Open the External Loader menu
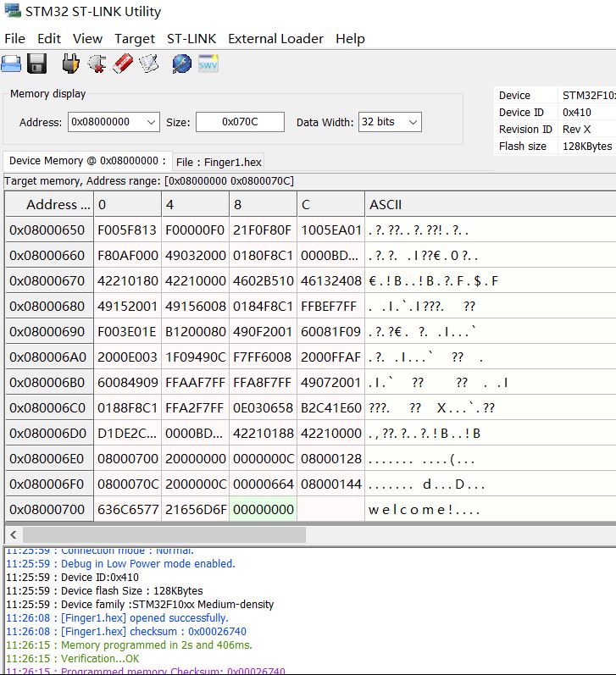This screenshot has width=616, height=675. coord(275,39)
